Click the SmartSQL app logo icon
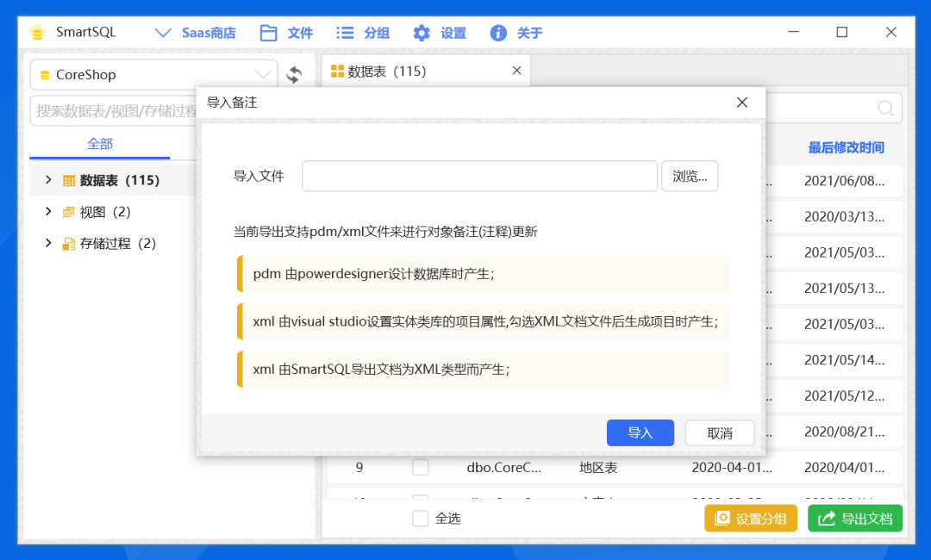931x560 pixels. [x=37, y=33]
